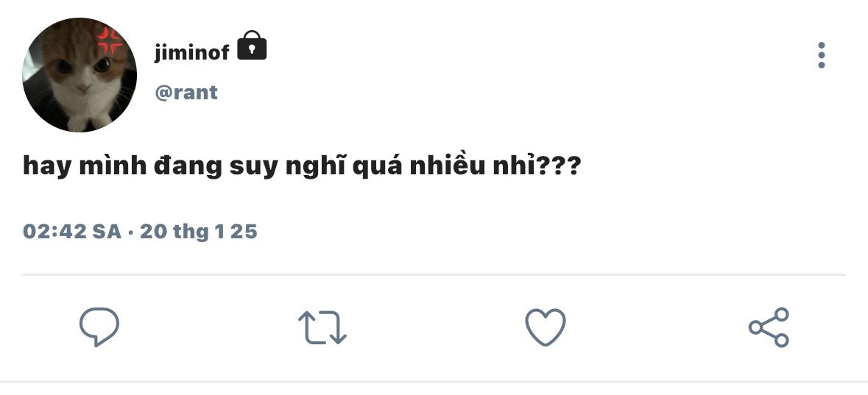Screen dimensions: 868x395
Task: Open the share icon options
Action: [x=769, y=327]
